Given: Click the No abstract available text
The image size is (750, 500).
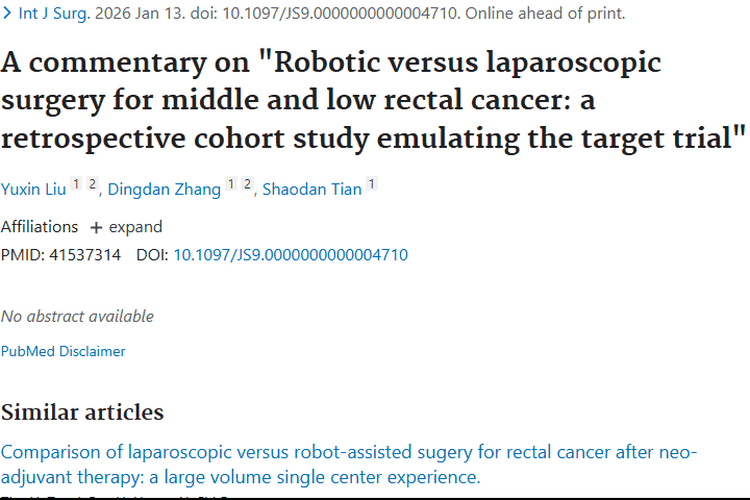Looking at the screenshot, I should (x=77, y=316).
